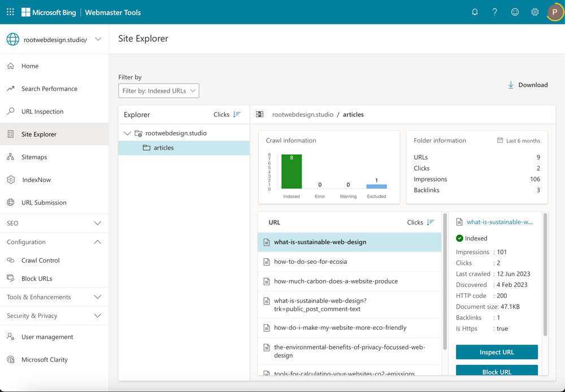This screenshot has height=392, width=565.
Task: Click the Inspect URL button
Action: pyautogui.click(x=497, y=352)
